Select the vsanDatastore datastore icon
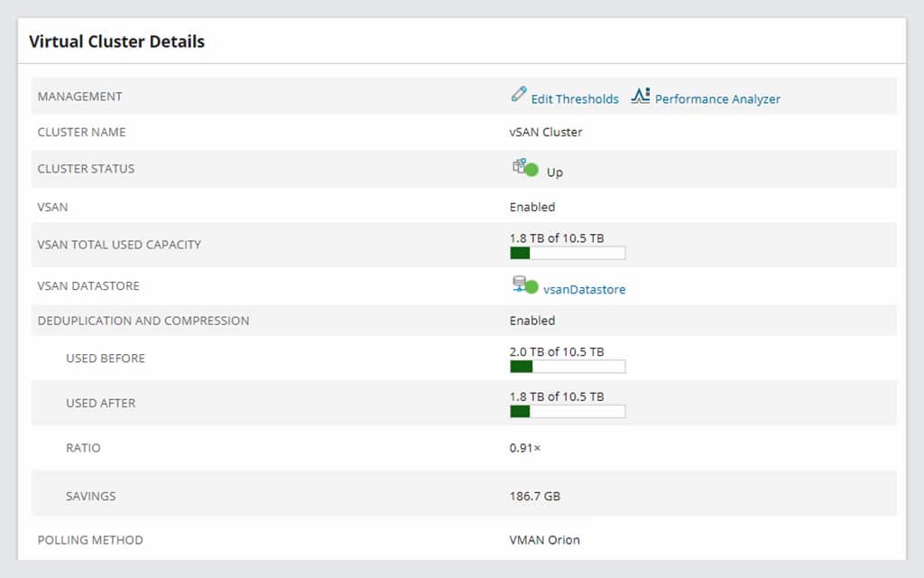 tap(519, 284)
